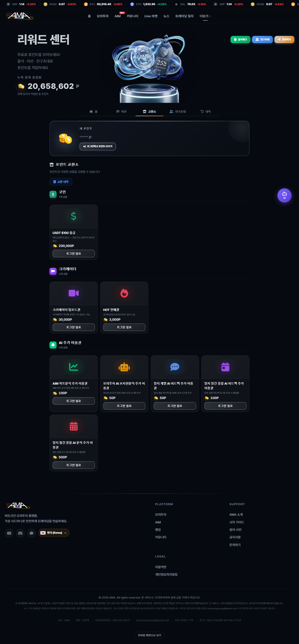This screenshot has height=644, width=299.
Task: Open the Discord social icon in footer
Action: pyautogui.click(x=20, y=533)
